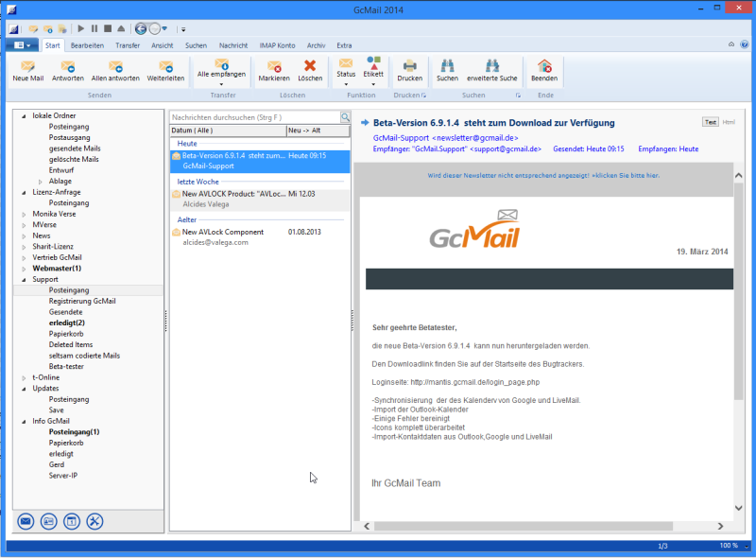This screenshot has height=558, width=756.
Task: Expand the Webmaster(1) account
Action: [24, 269]
